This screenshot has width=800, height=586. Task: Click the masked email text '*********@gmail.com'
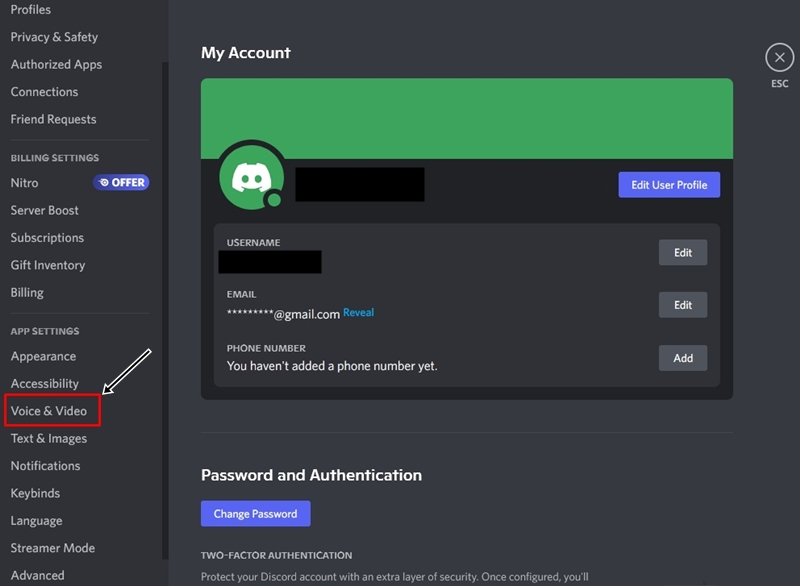click(x=283, y=314)
